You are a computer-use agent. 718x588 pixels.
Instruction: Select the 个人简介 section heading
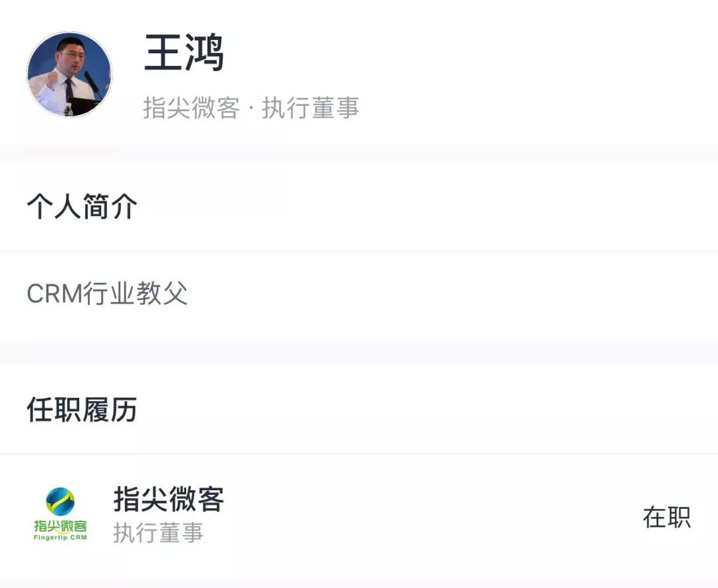82,206
